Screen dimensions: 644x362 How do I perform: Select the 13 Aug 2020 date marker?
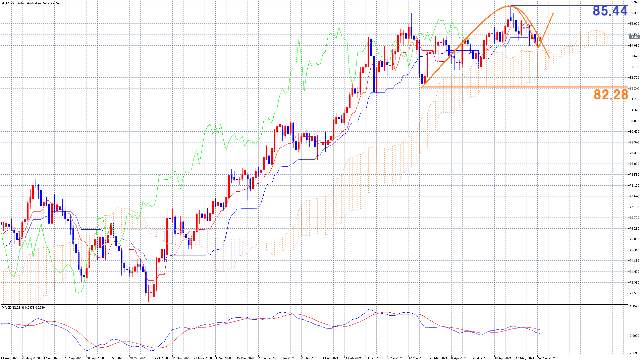coord(9,358)
